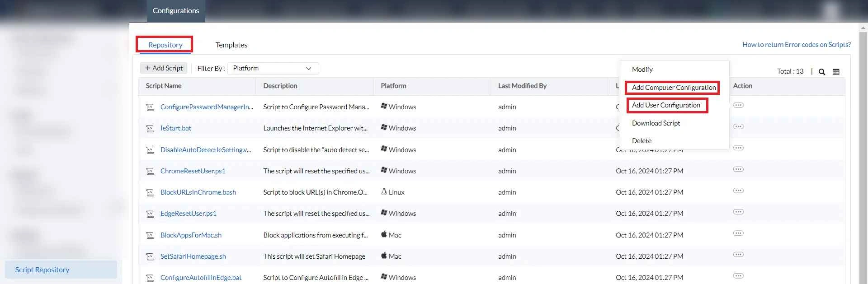Open the EdgeResetUser.ps1 script link

click(188, 214)
